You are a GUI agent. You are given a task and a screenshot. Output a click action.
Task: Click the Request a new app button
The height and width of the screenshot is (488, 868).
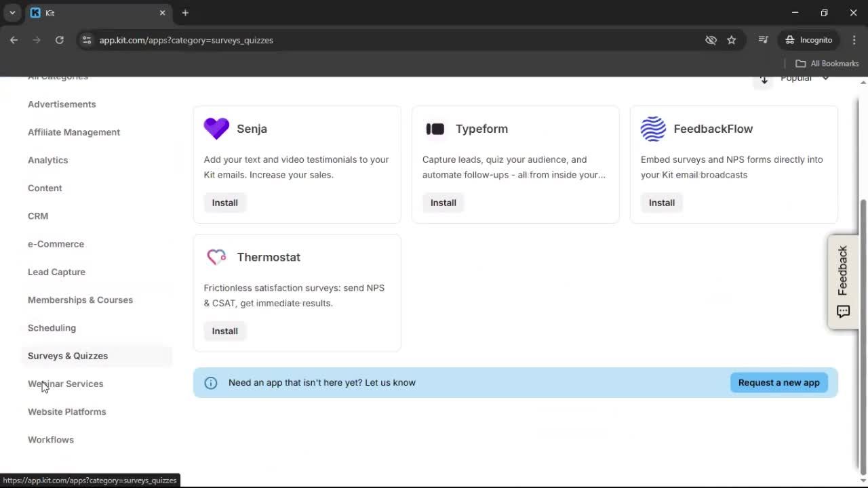click(x=778, y=382)
